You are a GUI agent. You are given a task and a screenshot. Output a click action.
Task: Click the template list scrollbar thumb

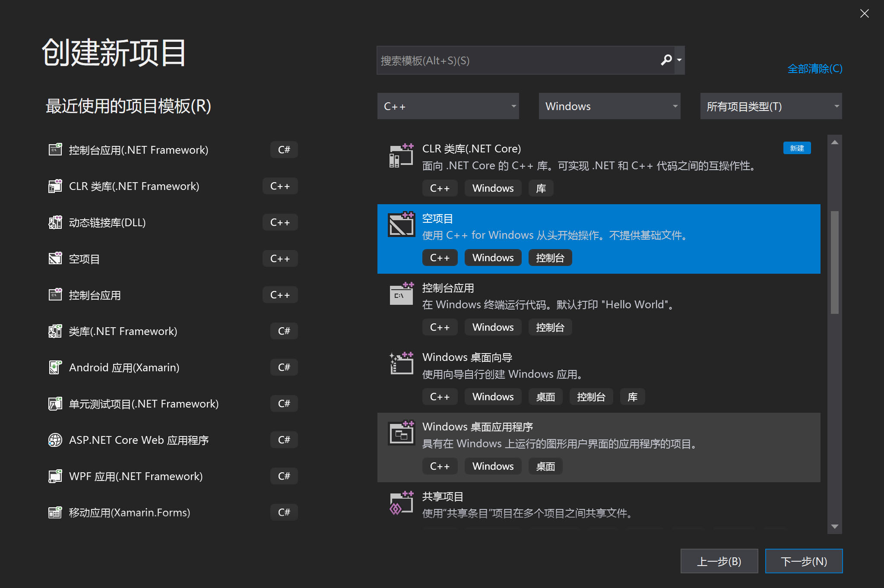click(x=834, y=262)
